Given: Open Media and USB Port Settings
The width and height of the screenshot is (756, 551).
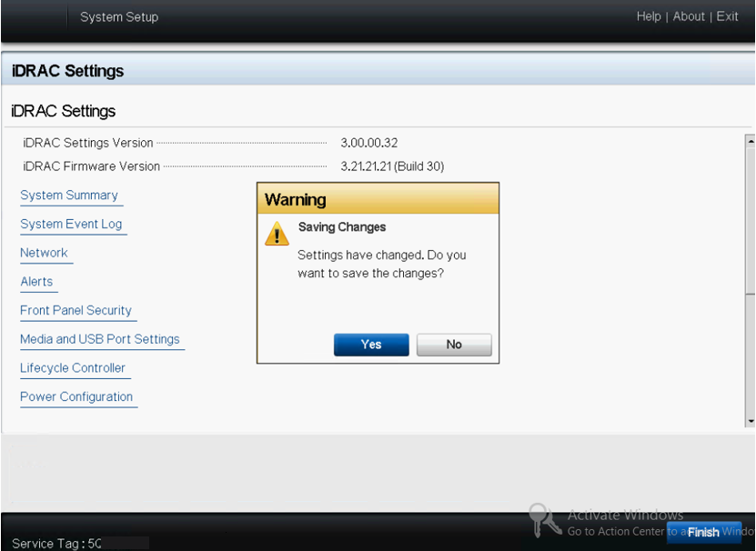Looking at the screenshot, I should click(100, 339).
